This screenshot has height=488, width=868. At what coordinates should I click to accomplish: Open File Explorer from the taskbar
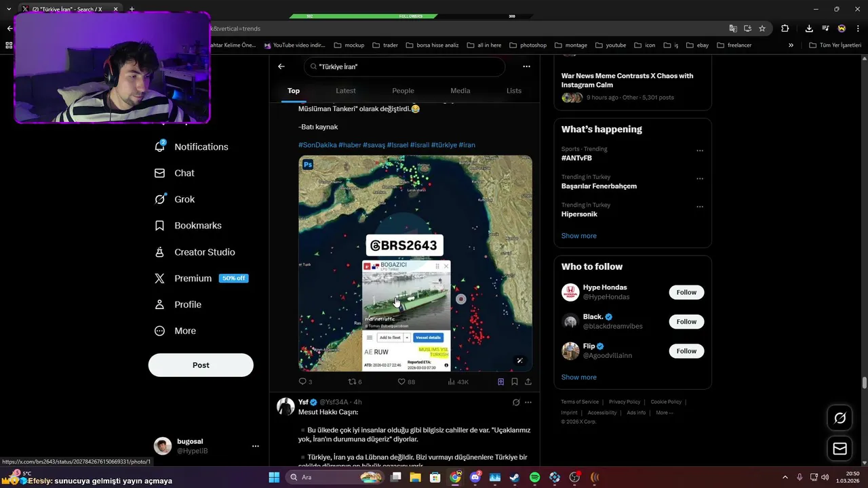click(x=415, y=477)
